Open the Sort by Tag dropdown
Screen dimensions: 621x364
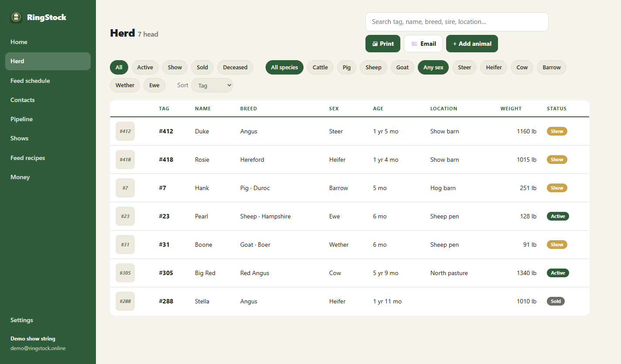point(212,85)
